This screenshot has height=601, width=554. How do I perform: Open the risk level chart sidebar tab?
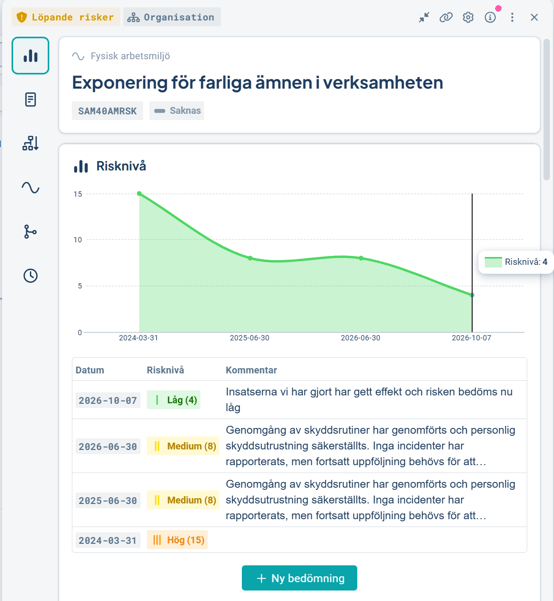(x=30, y=56)
